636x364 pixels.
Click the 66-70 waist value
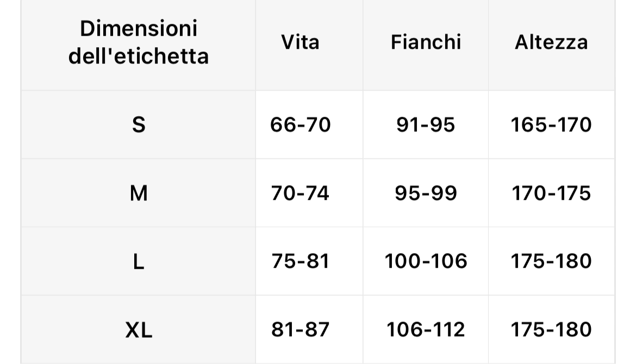pyautogui.click(x=300, y=124)
